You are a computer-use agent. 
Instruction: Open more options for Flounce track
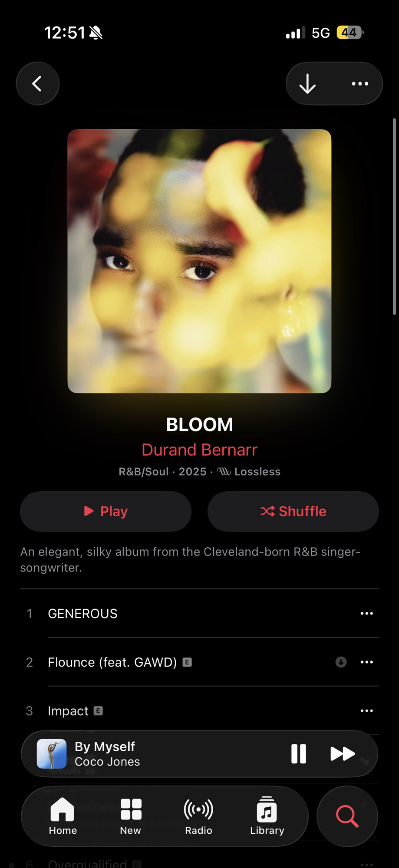[367, 662]
